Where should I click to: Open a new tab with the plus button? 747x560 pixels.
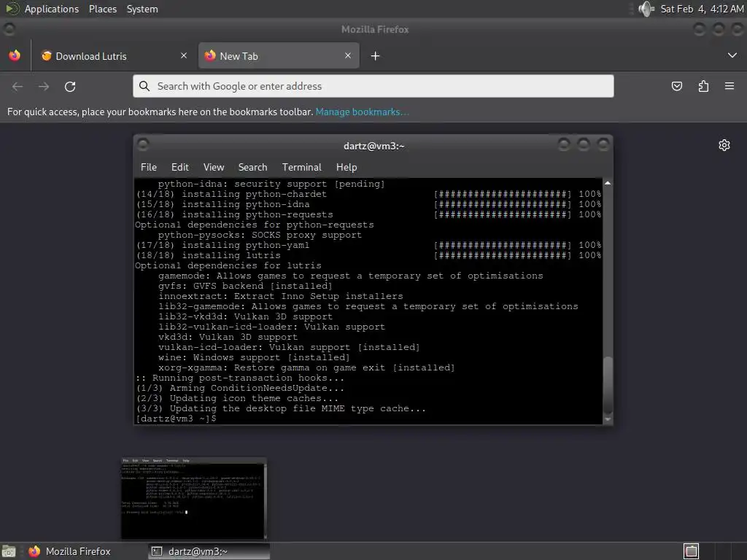[376, 56]
